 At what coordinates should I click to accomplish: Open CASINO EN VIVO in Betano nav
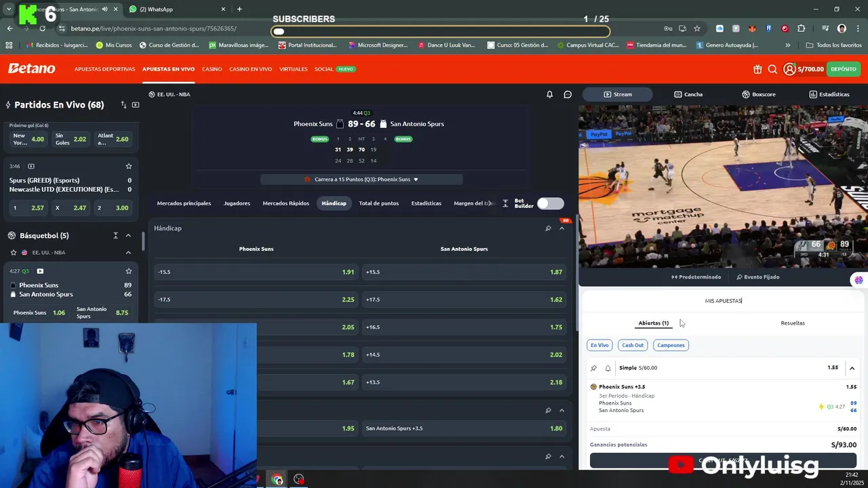(250, 69)
